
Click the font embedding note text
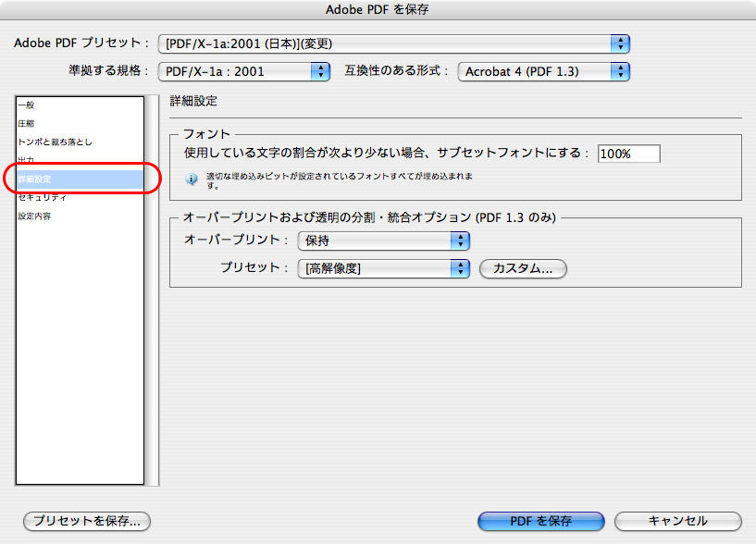(x=340, y=180)
